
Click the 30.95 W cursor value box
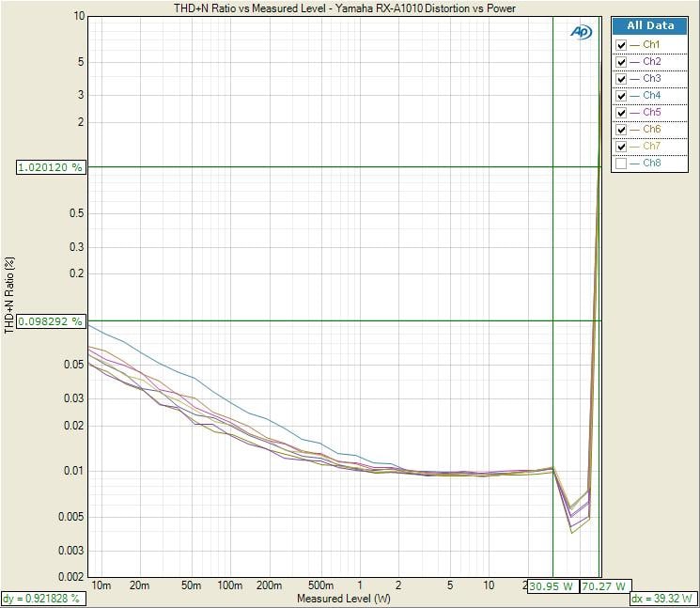click(551, 585)
